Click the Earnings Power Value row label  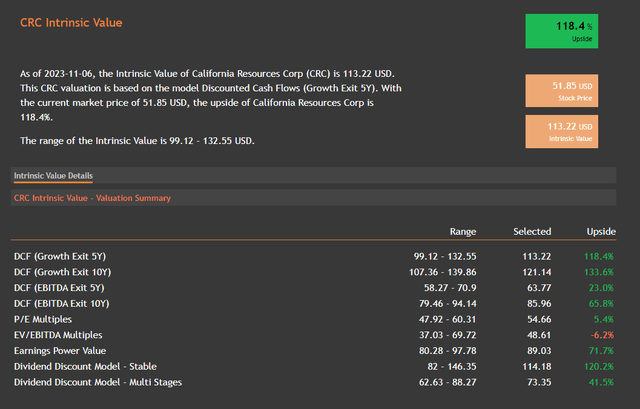coord(60,351)
